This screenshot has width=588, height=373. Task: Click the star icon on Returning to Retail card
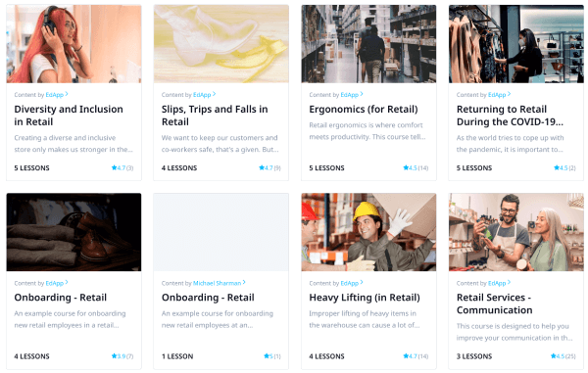[x=557, y=167]
